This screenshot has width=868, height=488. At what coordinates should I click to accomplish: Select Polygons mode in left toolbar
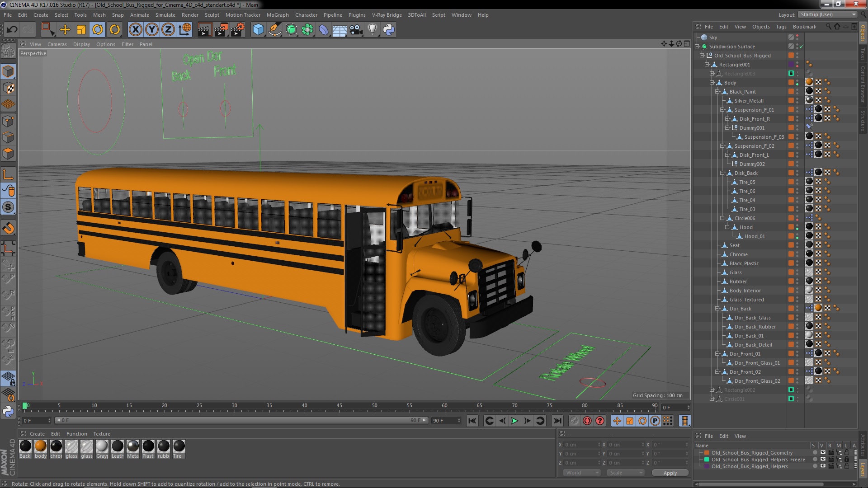coord(8,154)
